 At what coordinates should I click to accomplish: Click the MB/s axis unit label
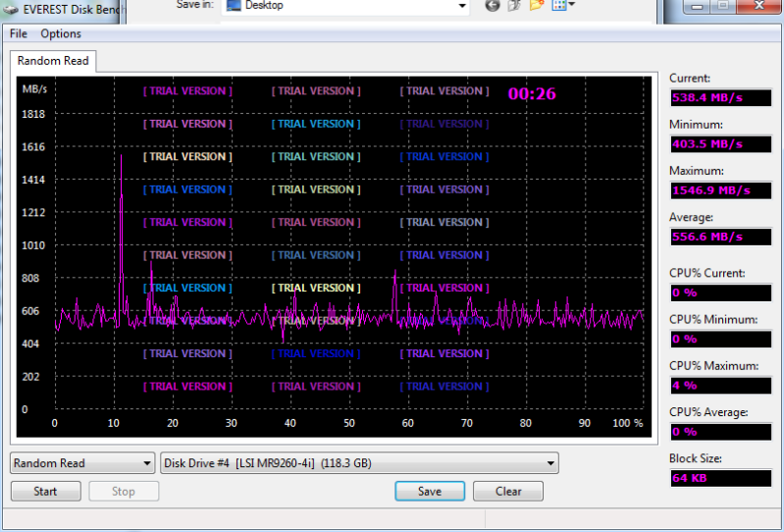pyautogui.click(x=34, y=89)
